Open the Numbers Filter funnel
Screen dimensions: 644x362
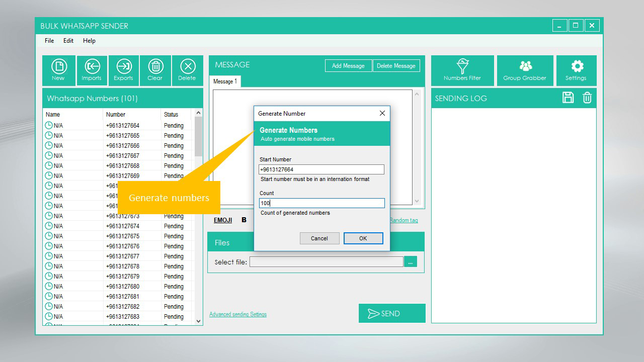tap(462, 70)
